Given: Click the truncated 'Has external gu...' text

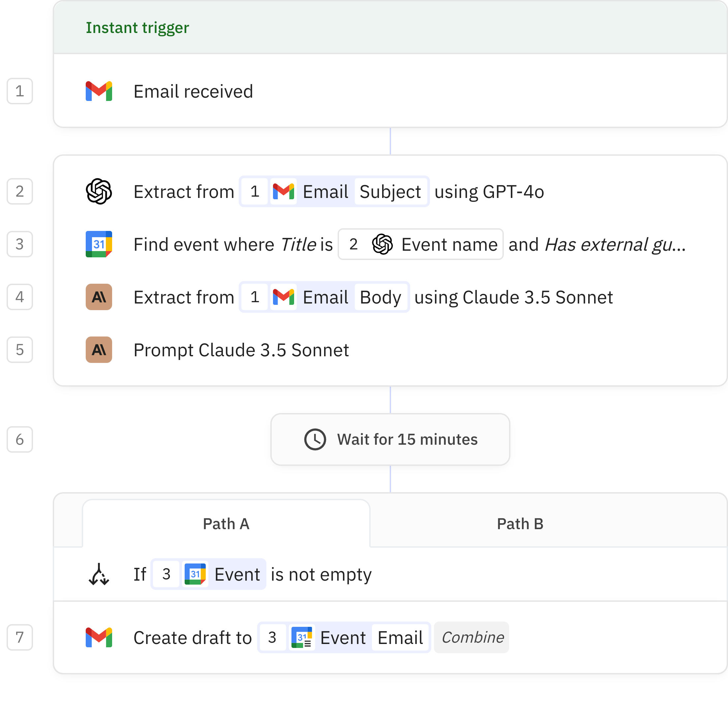Looking at the screenshot, I should tap(615, 245).
